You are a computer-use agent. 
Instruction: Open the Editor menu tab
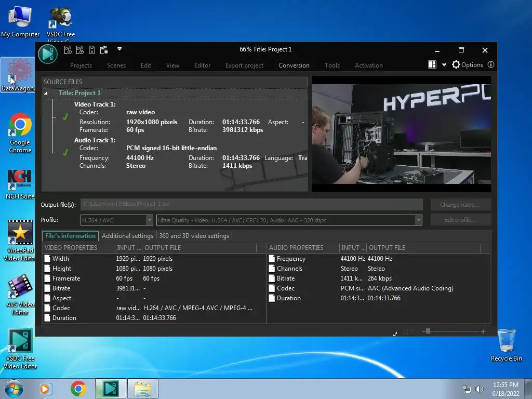pyautogui.click(x=202, y=65)
